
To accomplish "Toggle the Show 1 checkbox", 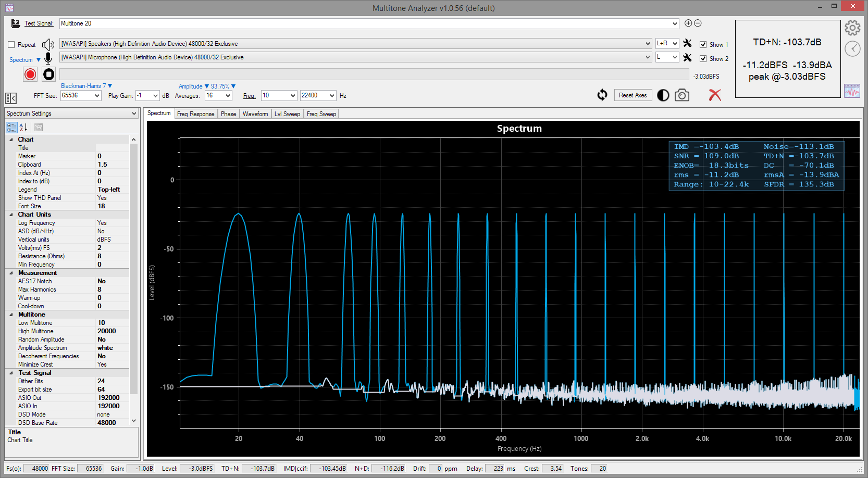I will (703, 45).
